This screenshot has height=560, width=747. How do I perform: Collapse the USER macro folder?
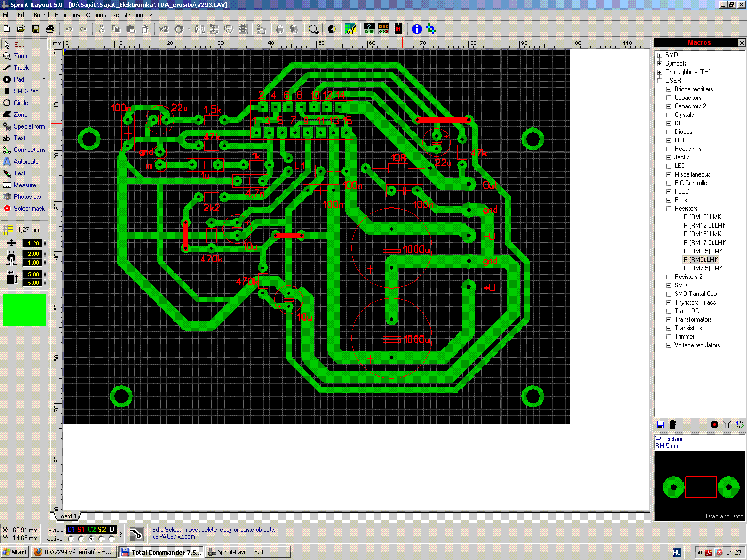(660, 81)
